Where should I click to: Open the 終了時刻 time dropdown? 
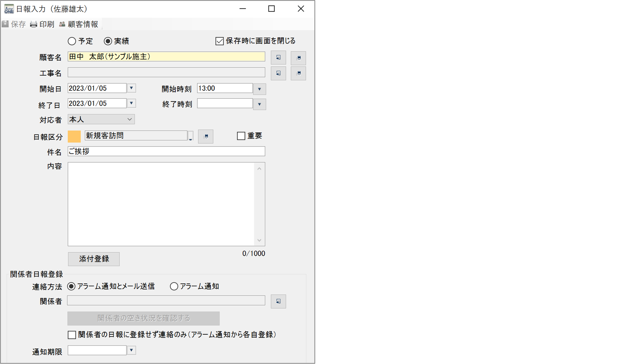coord(260,104)
